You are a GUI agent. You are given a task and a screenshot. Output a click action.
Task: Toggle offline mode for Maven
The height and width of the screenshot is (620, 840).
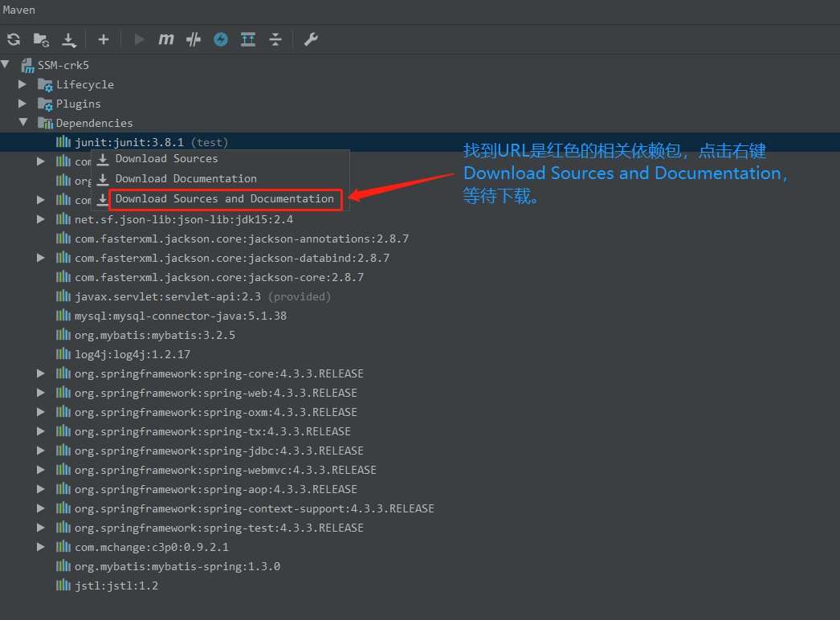point(220,39)
